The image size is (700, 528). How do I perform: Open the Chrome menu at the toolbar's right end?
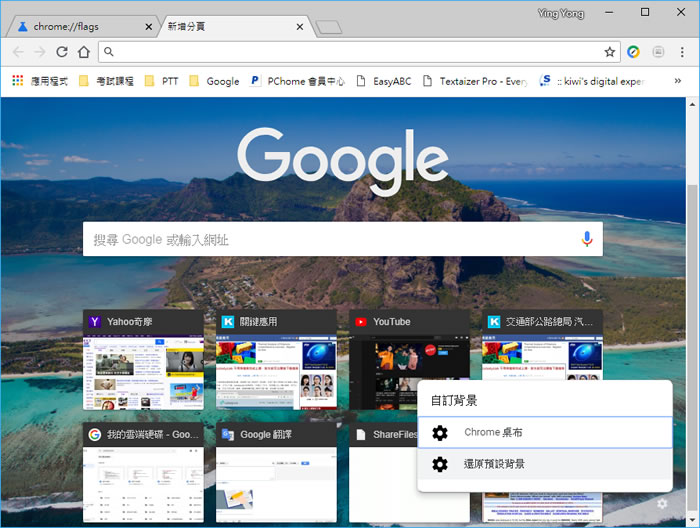click(682, 51)
